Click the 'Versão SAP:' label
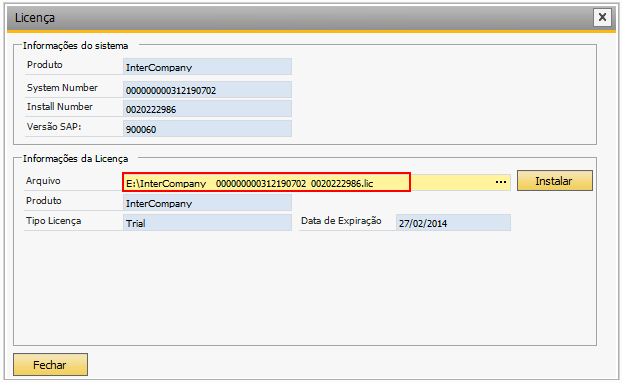This screenshot has height=383, width=622. pyautogui.click(x=54, y=126)
